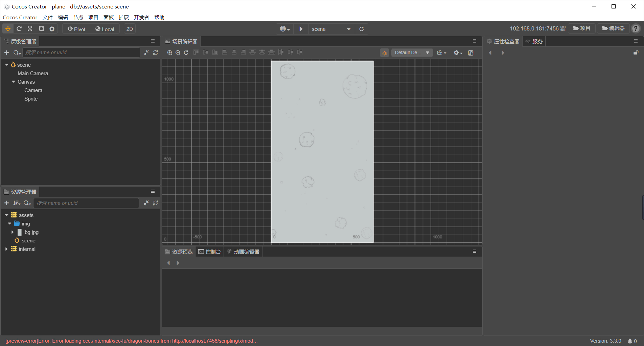Open the hierarchy panel menu icon
This screenshot has width=644, height=346.
(153, 41)
